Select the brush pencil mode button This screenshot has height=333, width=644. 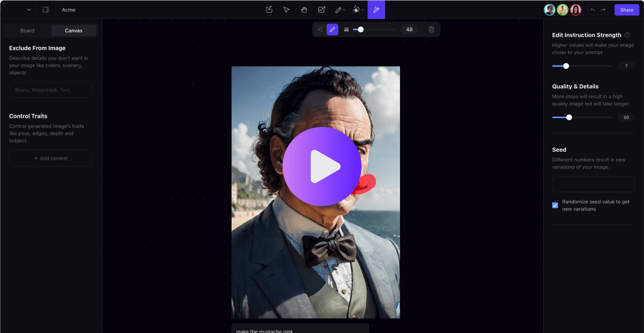click(x=332, y=29)
